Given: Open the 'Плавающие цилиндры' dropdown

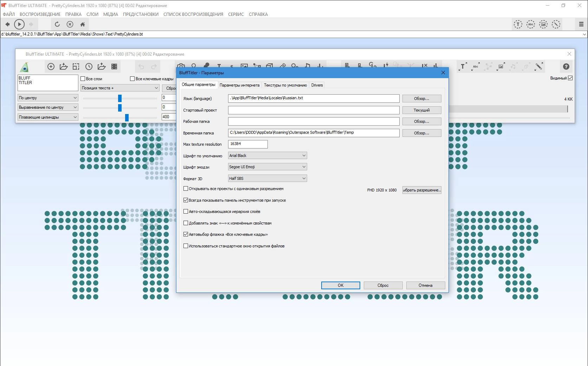Looking at the screenshot, I should tap(48, 117).
